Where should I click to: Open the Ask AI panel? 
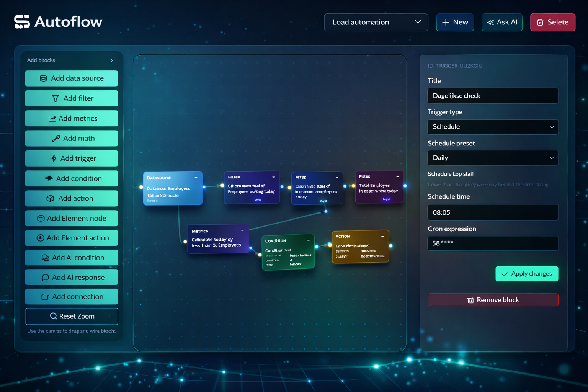[x=502, y=22]
